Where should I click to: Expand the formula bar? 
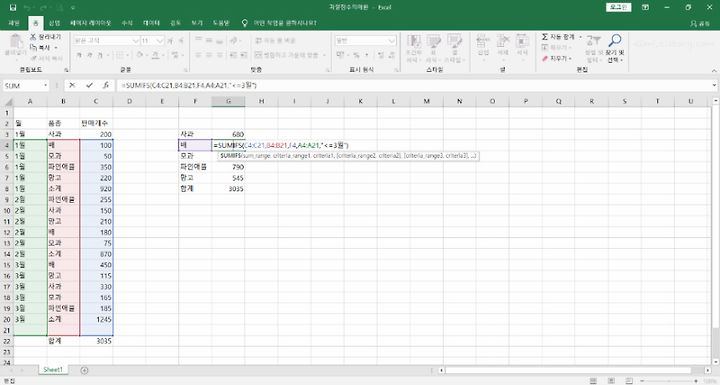(x=714, y=85)
